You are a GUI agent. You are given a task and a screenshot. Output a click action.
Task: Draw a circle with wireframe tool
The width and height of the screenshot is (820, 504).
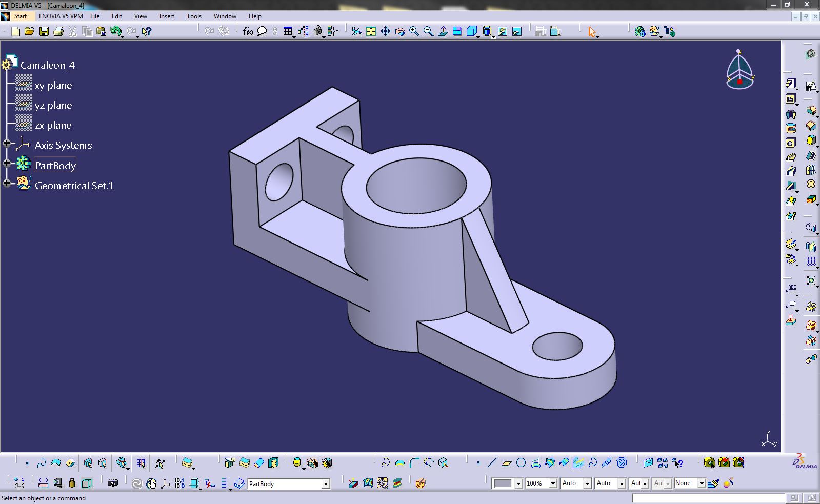[521, 462]
